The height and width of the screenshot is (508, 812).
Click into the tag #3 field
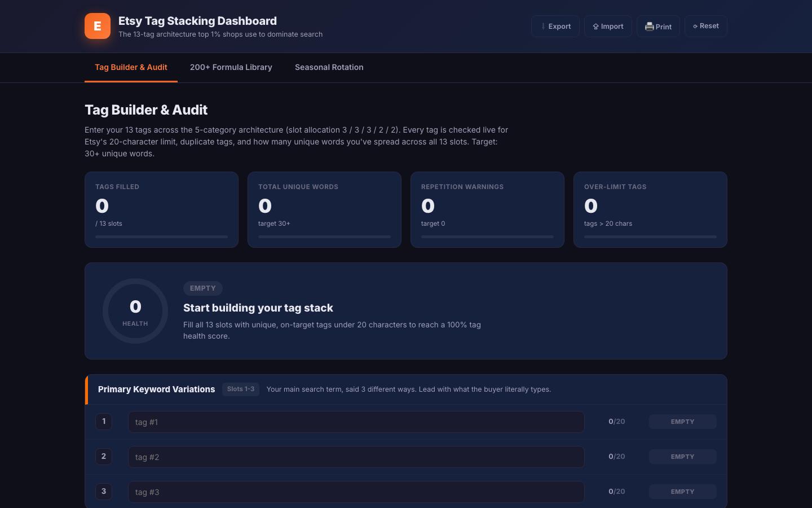356,492
